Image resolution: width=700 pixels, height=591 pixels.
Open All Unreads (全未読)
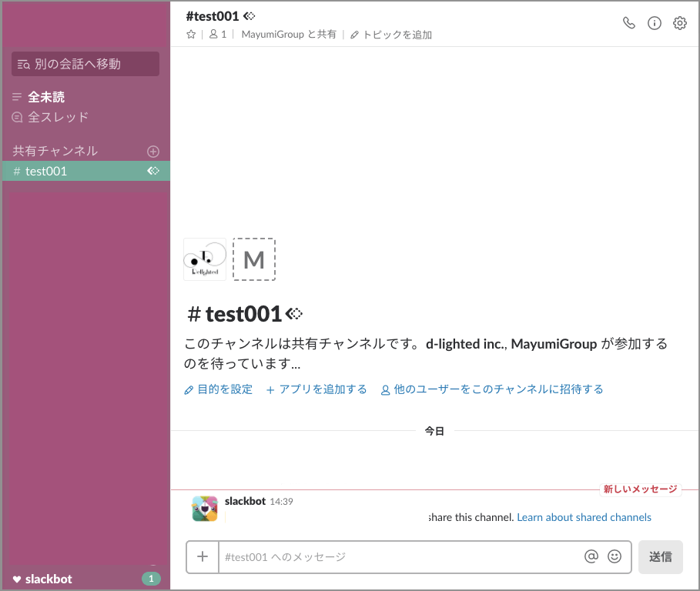pos(46,97)
